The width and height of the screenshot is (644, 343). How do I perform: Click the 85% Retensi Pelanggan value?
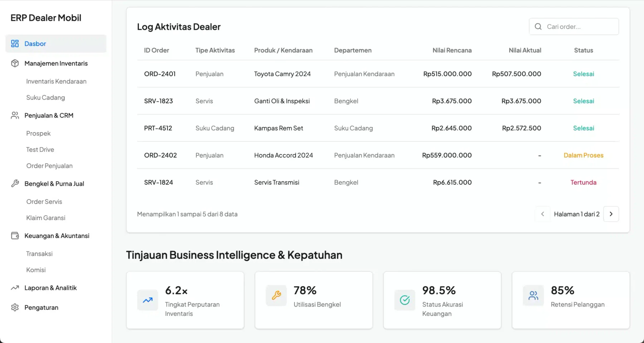pos(562,290)
